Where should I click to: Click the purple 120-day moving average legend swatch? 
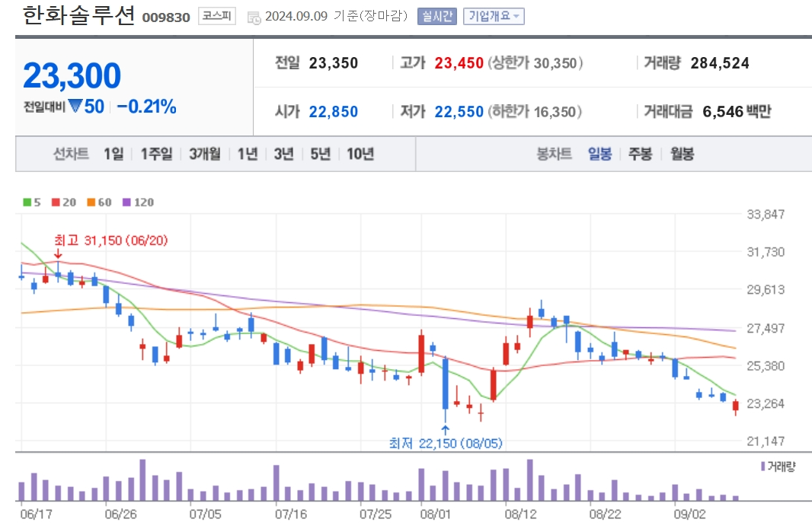click(127, 202)
